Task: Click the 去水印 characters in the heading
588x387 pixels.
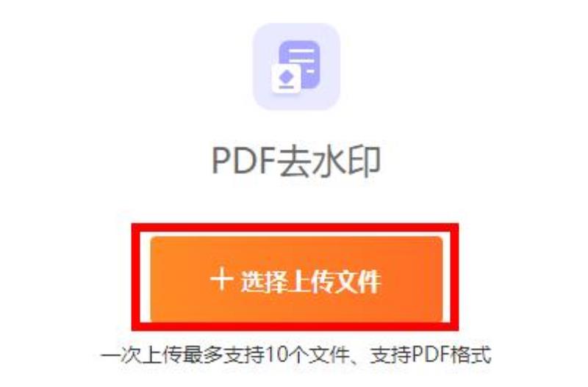Action: tap(329, 162)
